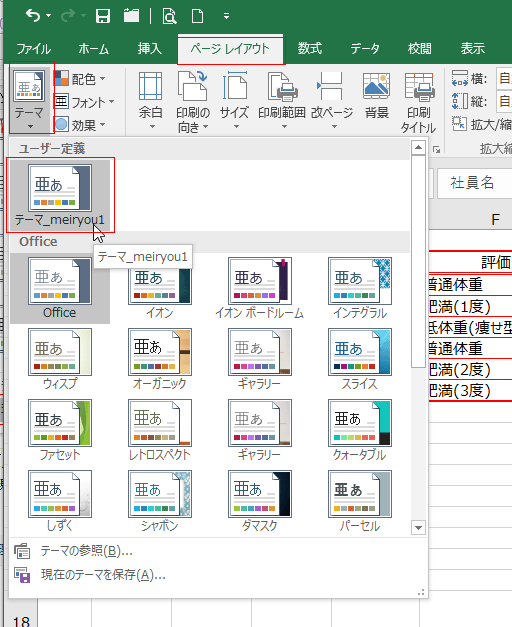Screen dimensions: 512x627
Task: Pick the クォータブル theme thumbnail
Action: point(360,430)
